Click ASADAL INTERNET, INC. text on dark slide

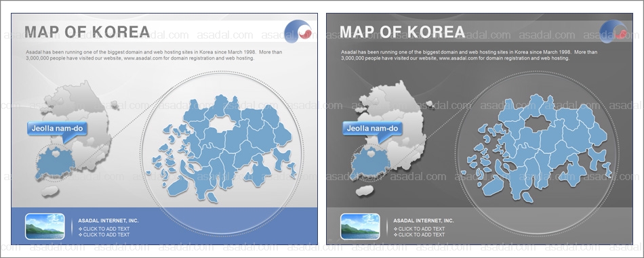pyautogui.click(x=424, y=221)
